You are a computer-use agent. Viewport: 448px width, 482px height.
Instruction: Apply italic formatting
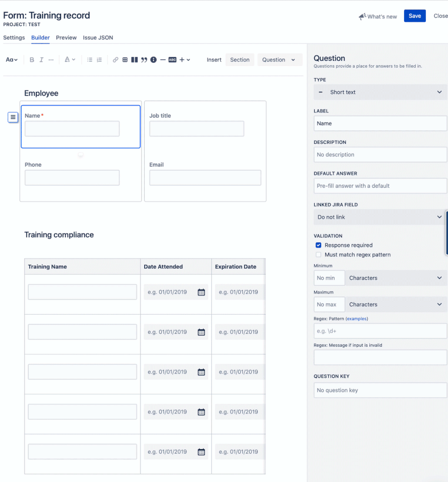coord(41,59)
